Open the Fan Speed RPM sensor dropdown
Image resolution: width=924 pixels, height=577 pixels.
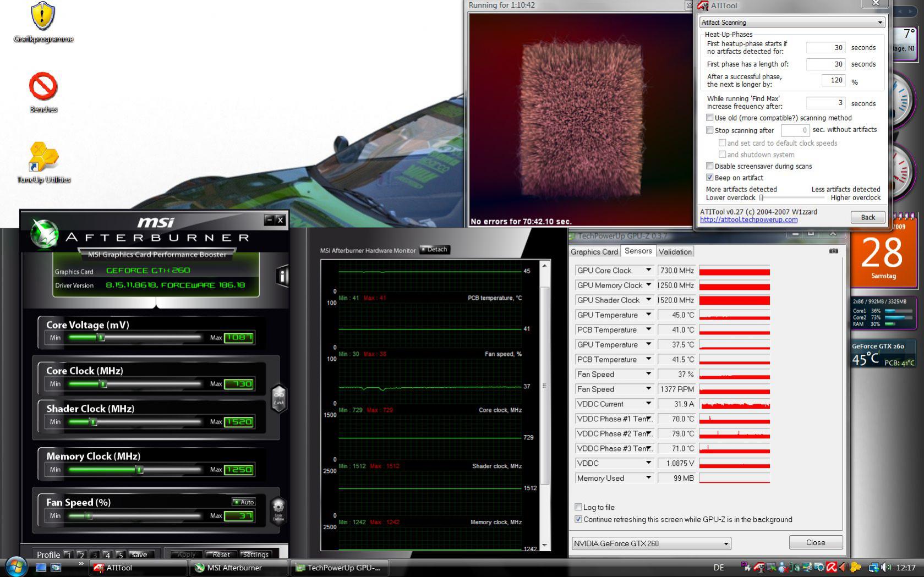(648, 389)
